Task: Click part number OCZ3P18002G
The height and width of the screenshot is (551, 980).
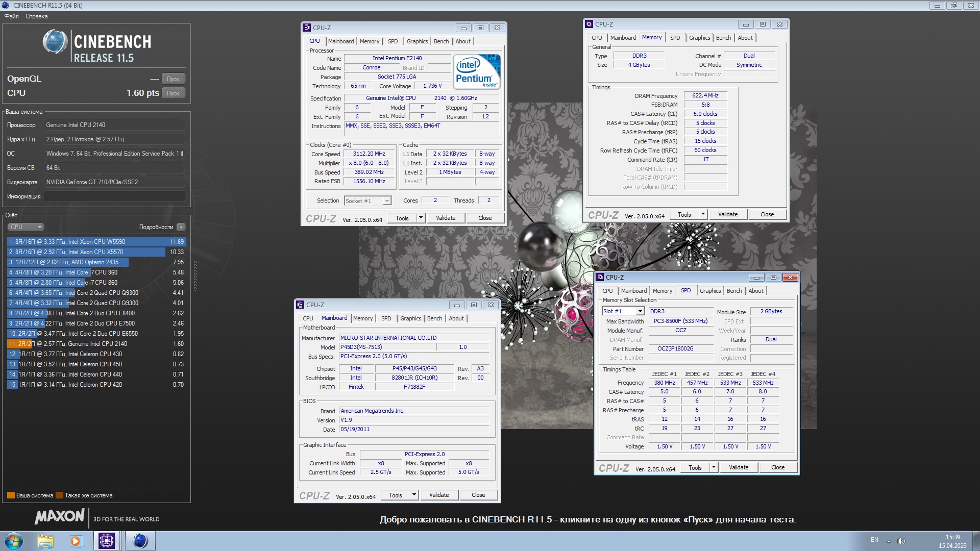Action: [x=680, y=348]
